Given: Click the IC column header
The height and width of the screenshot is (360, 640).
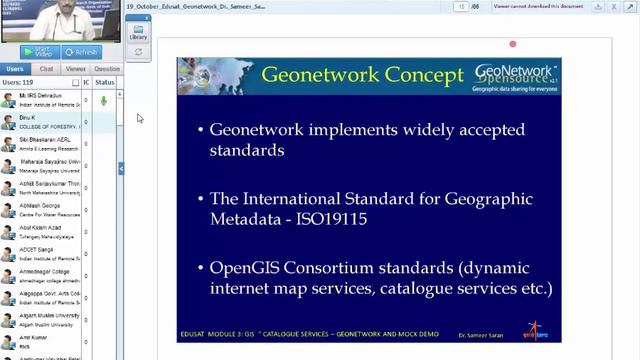Looking at the screenshot, I should click(x=86, y=82).
